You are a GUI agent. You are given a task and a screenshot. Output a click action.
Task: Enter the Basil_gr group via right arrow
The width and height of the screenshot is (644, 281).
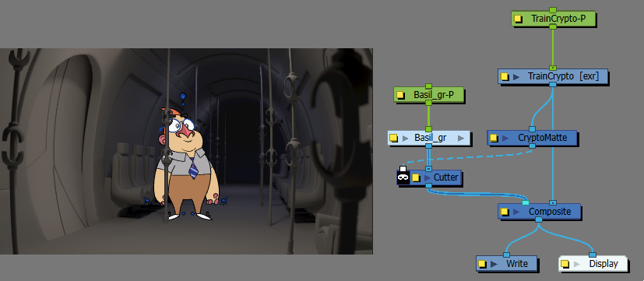[461, 139]
